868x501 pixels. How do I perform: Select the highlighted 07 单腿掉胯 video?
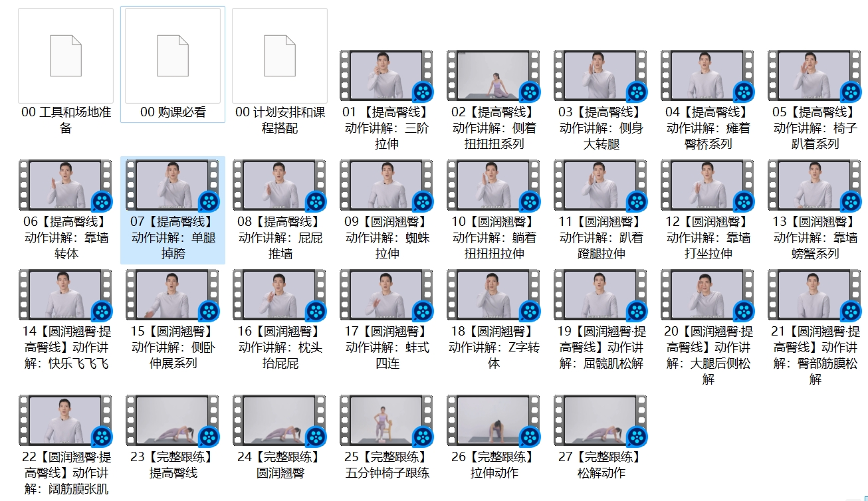[173, 185]
